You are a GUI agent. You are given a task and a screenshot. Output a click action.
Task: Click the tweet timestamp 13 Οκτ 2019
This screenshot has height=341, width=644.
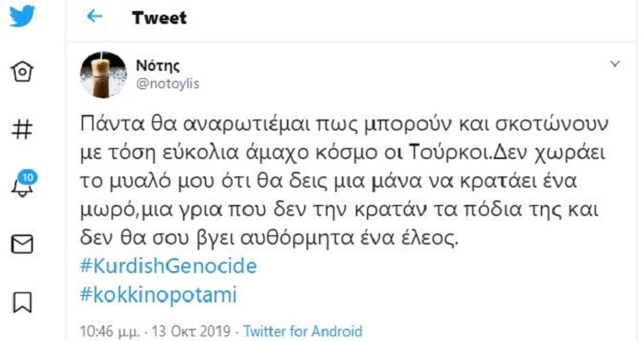coord(191,331)
